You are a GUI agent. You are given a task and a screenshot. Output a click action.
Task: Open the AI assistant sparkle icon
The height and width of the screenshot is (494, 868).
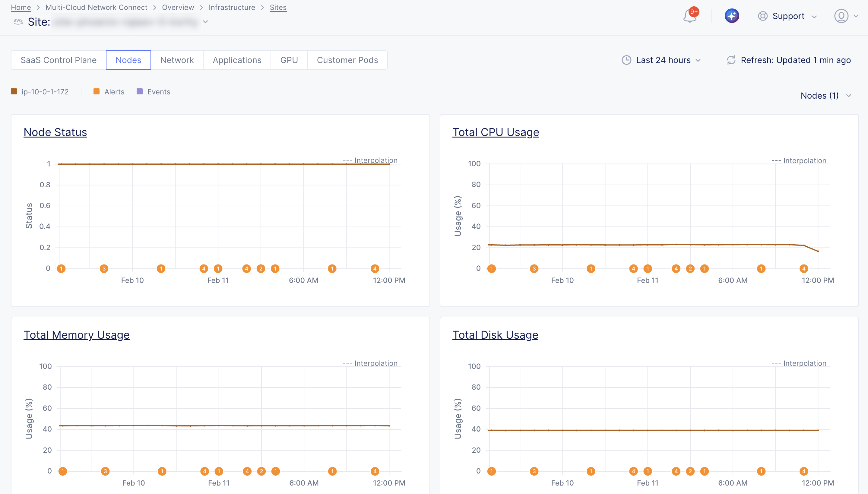[732, 16]
